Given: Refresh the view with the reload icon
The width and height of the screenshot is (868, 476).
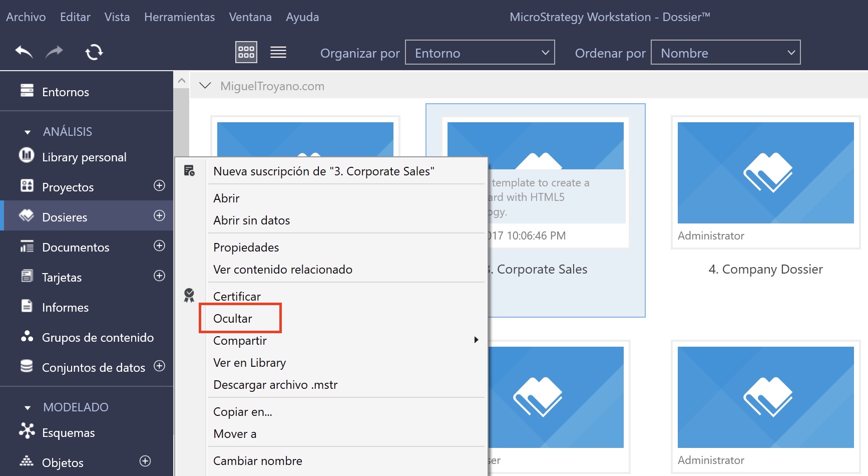Looking at the screenshot, I should pos(94,52).
